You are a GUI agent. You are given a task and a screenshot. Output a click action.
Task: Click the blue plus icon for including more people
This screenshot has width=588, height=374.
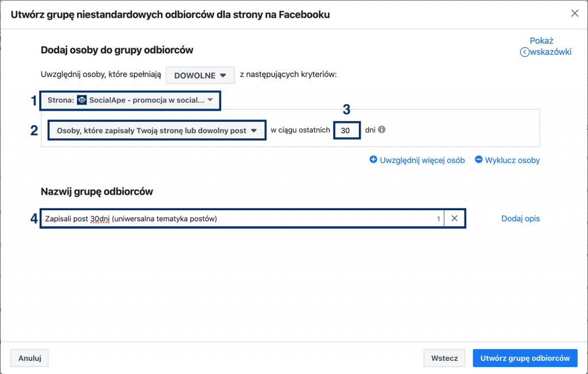373,160
